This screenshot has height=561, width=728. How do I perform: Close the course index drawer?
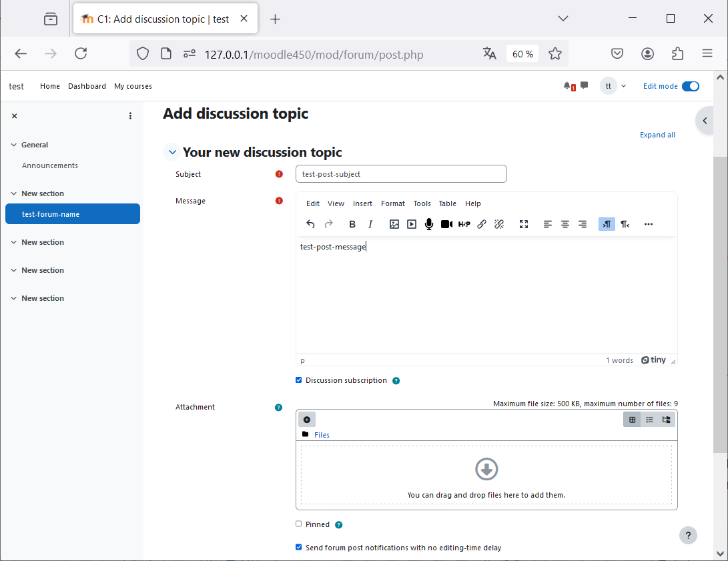coord(15,116)
